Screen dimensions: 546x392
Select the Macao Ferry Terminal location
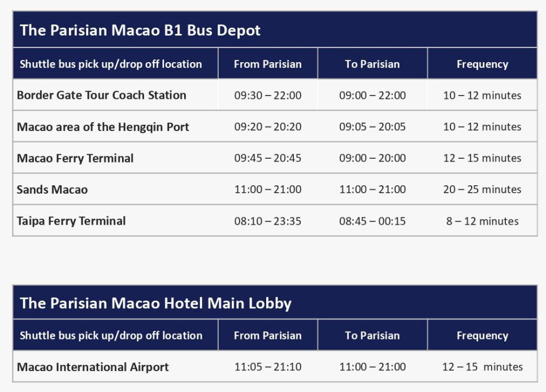click(x=75, y=158)
